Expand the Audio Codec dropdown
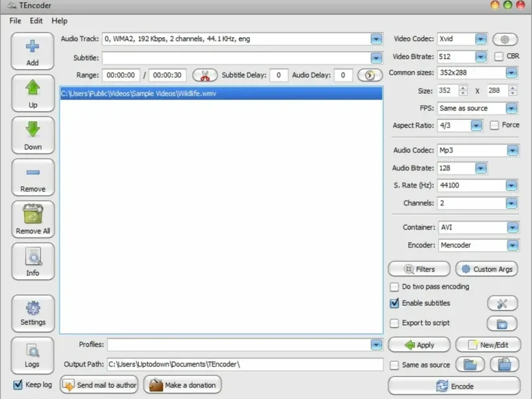 point(513,150)
